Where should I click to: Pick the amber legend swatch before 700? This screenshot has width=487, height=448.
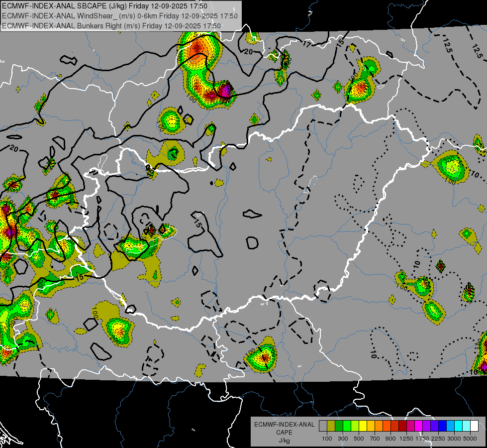pos(371,426)
